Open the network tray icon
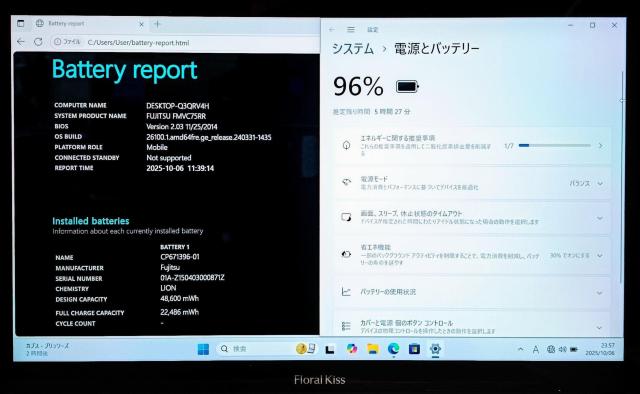Image resolution: width=640 pixels, height=394 pixels. point(551,349)
